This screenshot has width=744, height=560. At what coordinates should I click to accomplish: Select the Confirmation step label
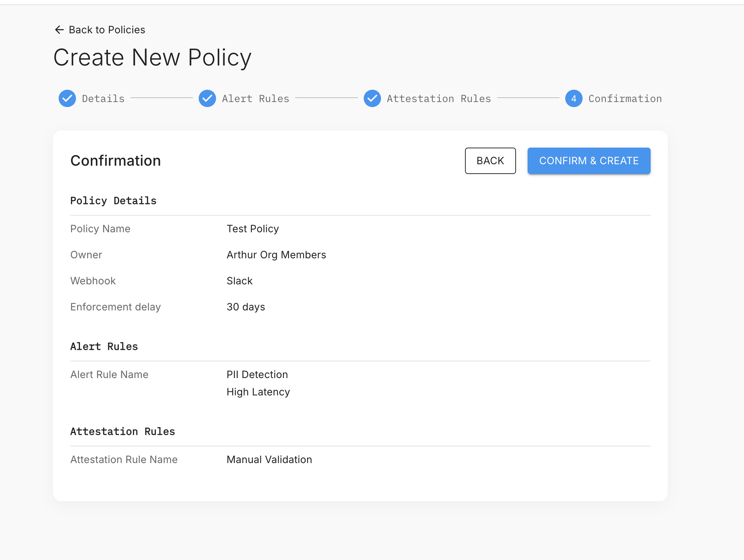click(625, 98)
